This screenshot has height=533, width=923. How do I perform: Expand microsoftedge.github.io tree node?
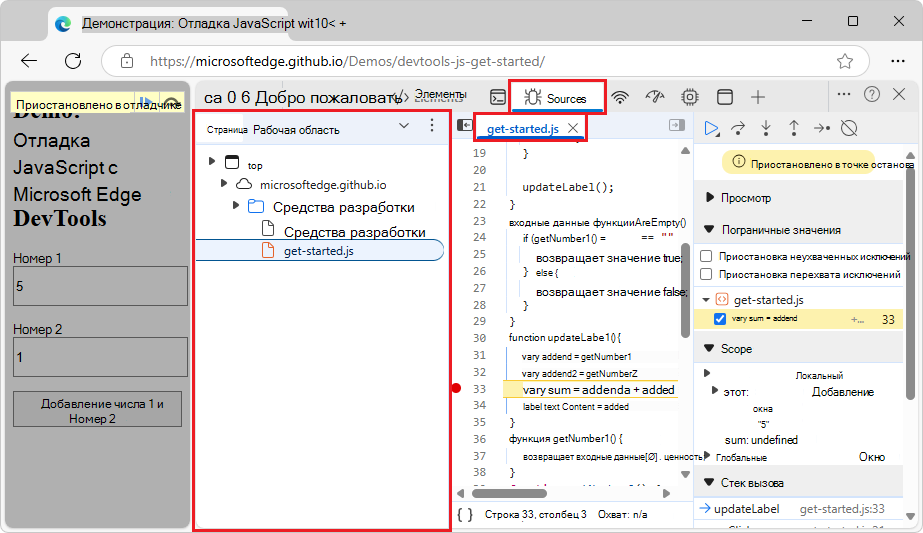(x=224, y=184)
